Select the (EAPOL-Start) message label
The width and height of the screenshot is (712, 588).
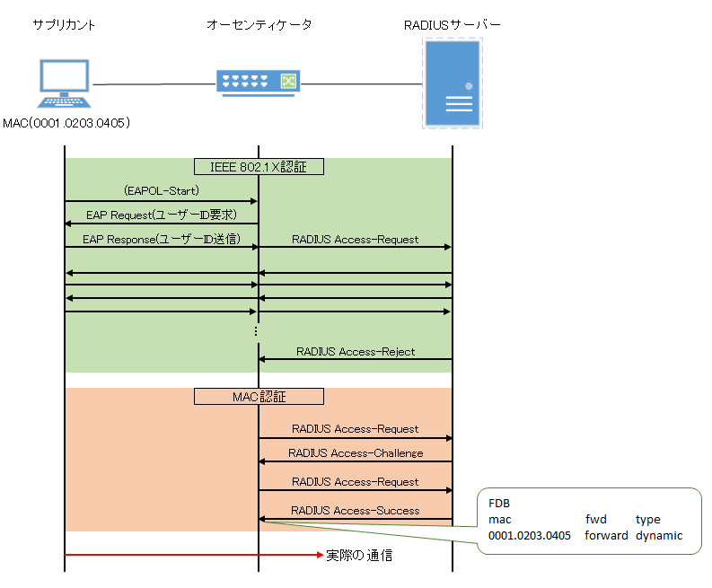tap(162, 191)
